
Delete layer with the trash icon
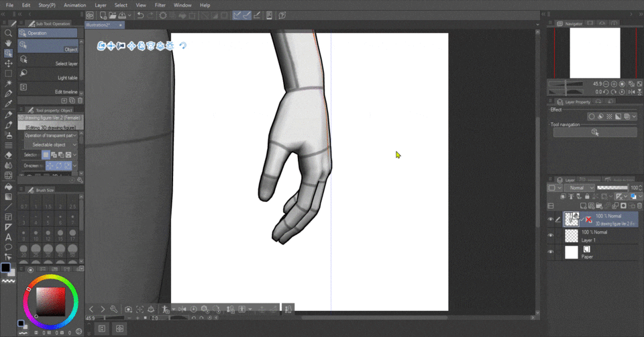point(639,205)
